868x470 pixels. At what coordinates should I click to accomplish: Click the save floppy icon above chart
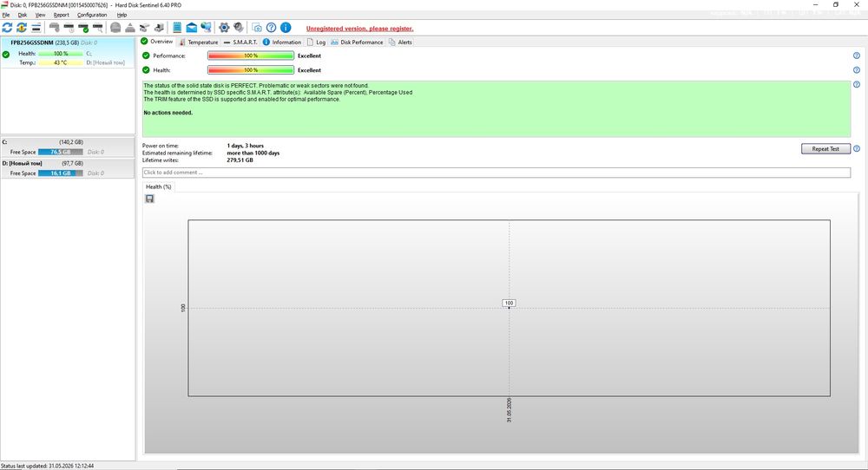(149, 199)
